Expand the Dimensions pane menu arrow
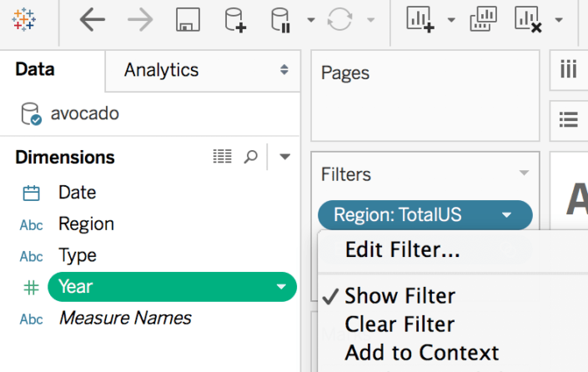 coord(284,157)
